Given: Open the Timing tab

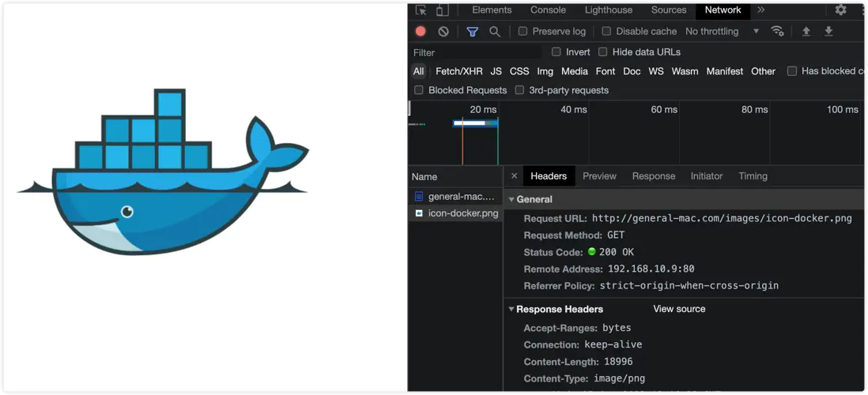Looking at the screenshot, I should [753, 176].
